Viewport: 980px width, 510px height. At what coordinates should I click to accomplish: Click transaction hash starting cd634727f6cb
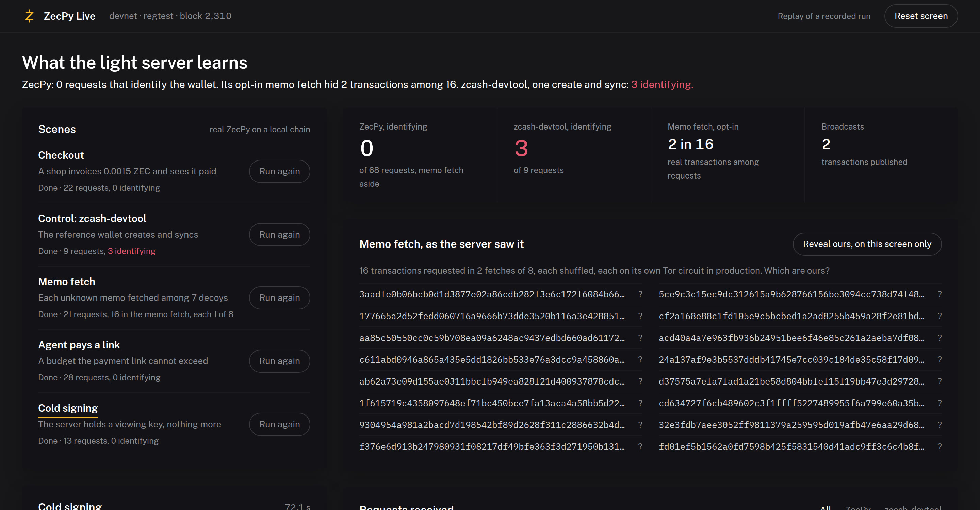click(791, 403)
